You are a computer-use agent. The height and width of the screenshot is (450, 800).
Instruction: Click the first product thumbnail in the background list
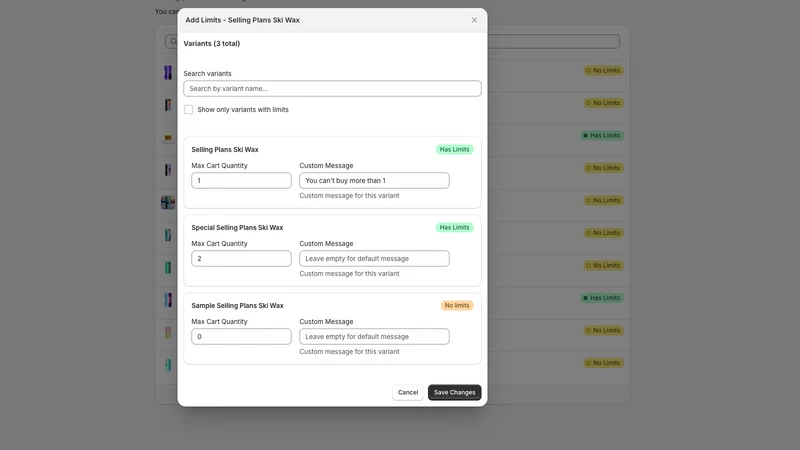point(168,72)
